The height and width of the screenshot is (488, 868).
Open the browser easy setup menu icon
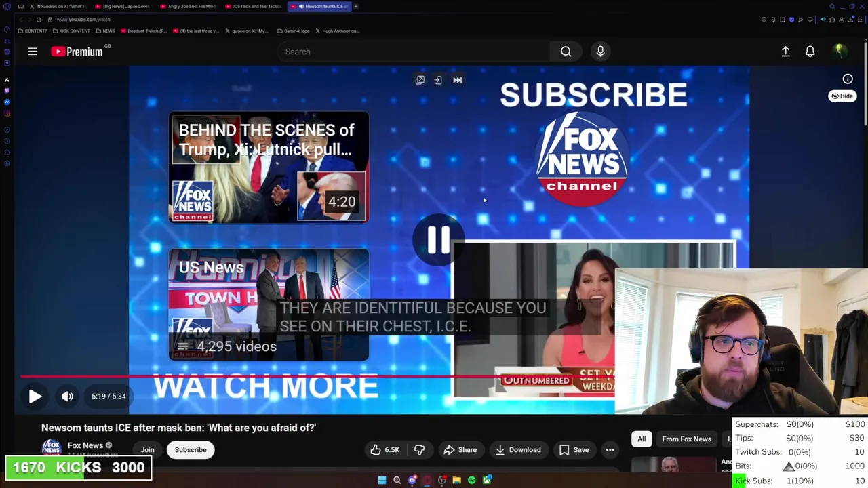[x=860, y=20]
